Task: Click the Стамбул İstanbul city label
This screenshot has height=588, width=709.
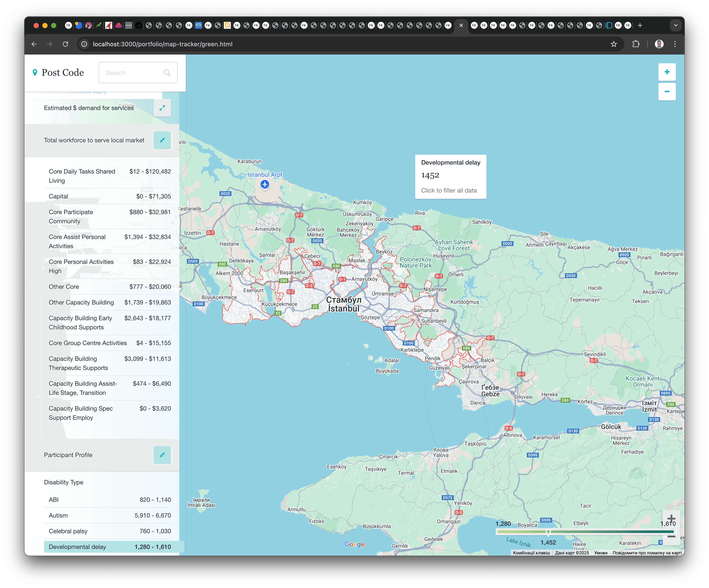Action: (344, 304)
